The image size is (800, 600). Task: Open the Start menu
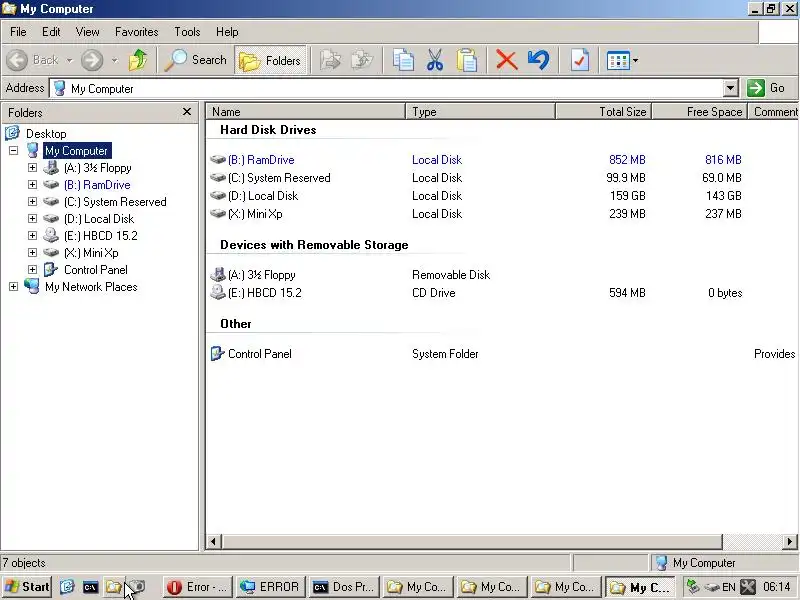point(27,587)
